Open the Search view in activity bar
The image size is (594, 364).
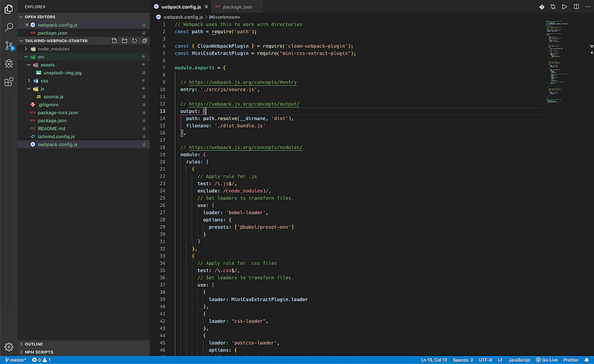click(x=9, y=27)
